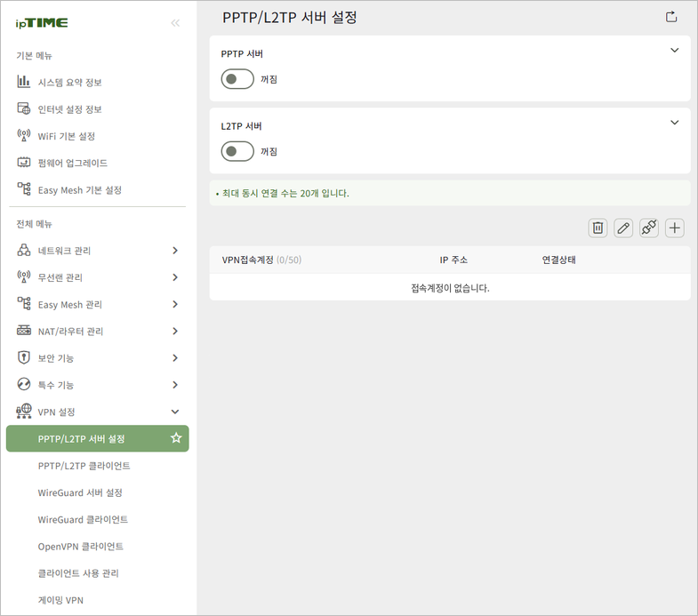Click the 접속계정이 없습니다. message
This screenshot has height=616, width=698.
pyautogui.click(x=450, y=288)
